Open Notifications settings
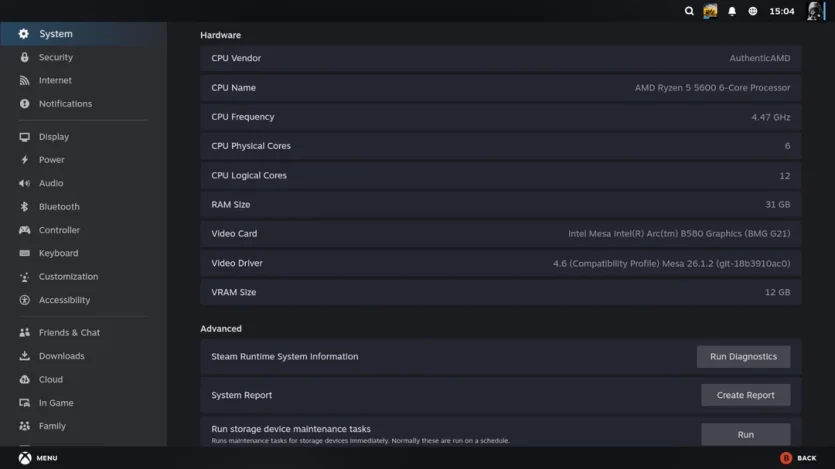Image resolution: width=835 pixels, height=469 pixels. click(x=83, y=104)
